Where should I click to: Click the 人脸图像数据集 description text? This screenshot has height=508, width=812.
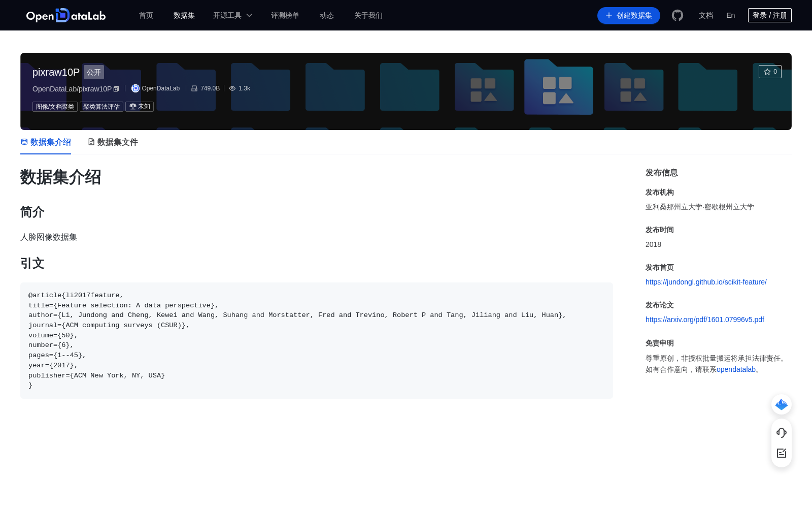click(x=49, y=237)
